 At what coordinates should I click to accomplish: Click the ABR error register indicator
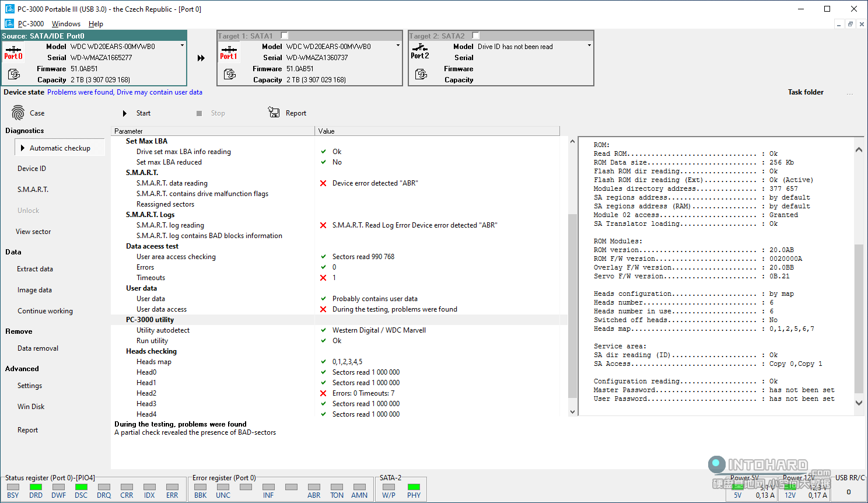coord(314,487)
